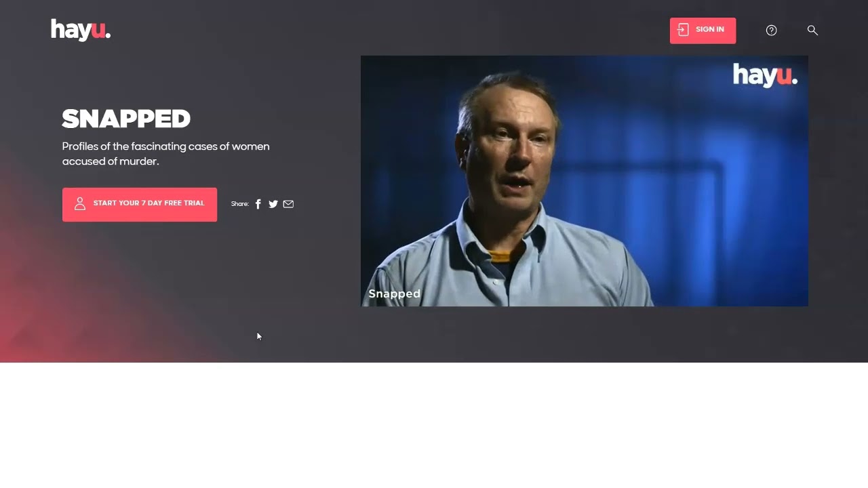
Task: Go home via the hayu logo
Action: pyautogui.click(x=81, y=30)
